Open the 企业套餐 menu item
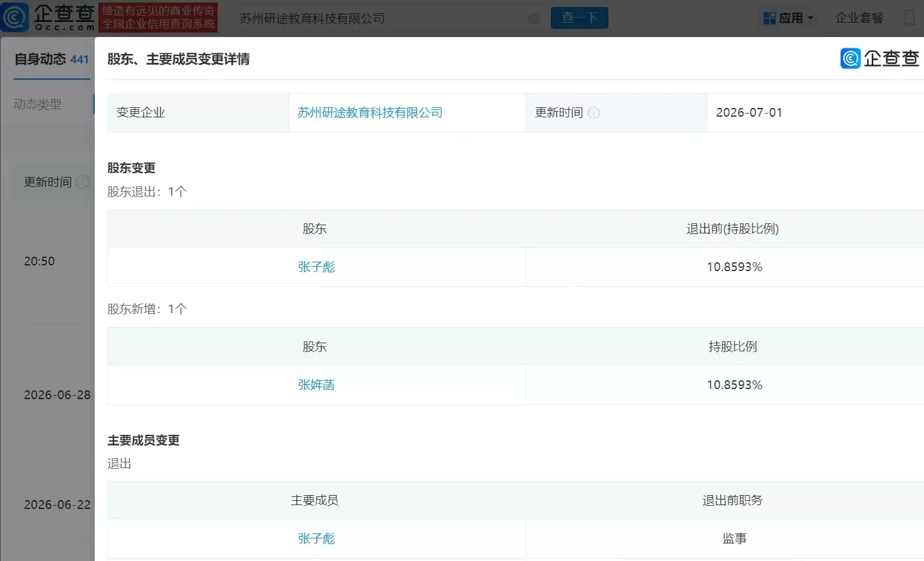This screenshot has width=924, height=561. pos(859,18)
